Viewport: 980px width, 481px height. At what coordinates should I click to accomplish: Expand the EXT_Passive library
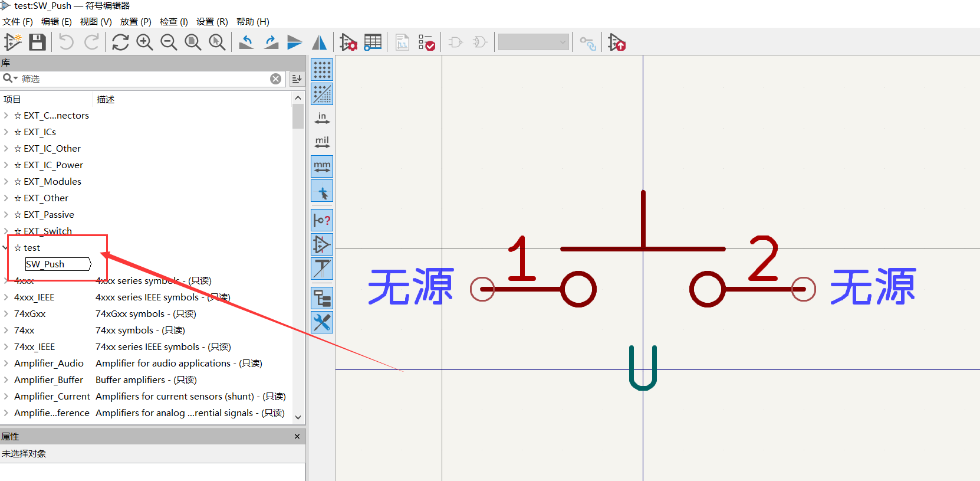click(6, 215)
